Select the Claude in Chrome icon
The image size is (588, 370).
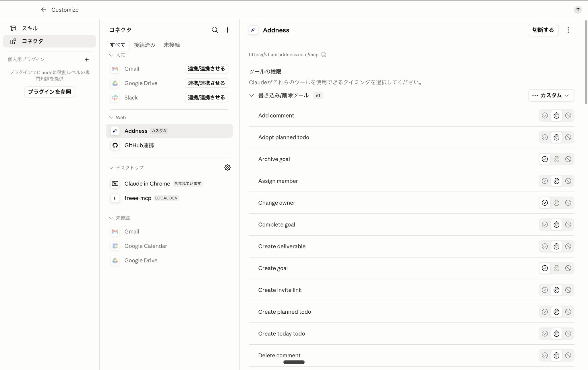coord(115,183)
